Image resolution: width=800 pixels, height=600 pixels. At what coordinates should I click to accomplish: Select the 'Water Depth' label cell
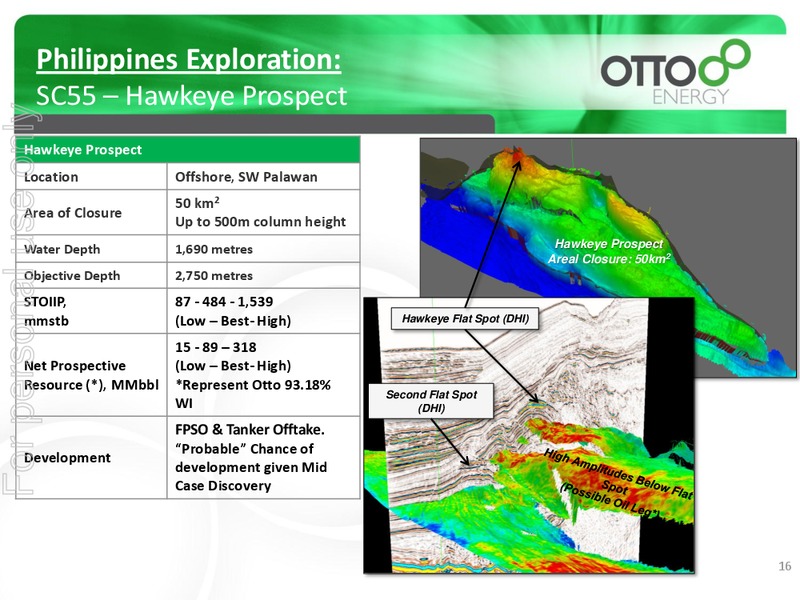click(91, 249)
